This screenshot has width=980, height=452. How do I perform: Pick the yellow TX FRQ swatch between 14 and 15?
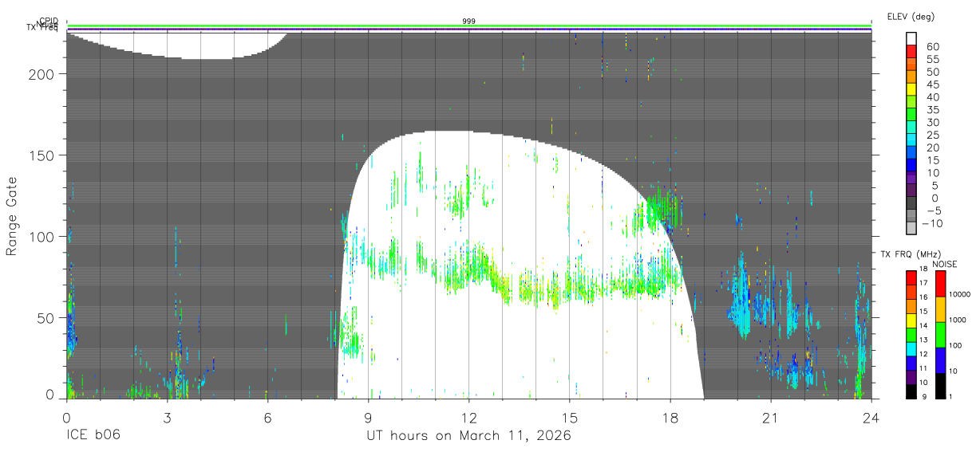(911, 320)
